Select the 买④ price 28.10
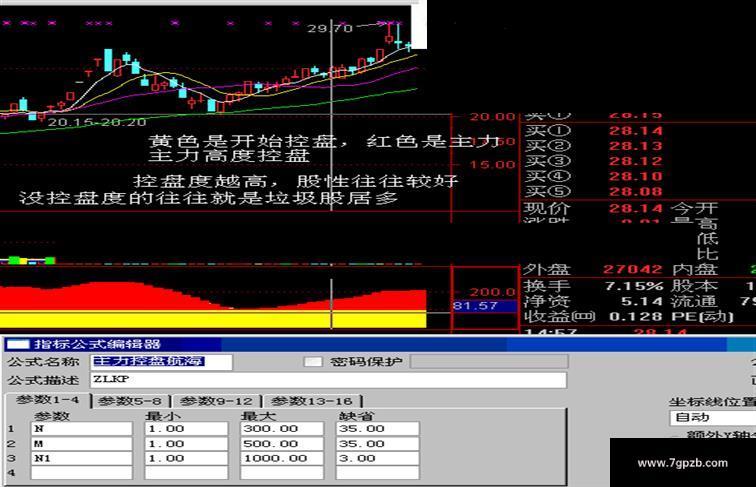The height and width of the screenshot is (487, 756). click(635, 176)
